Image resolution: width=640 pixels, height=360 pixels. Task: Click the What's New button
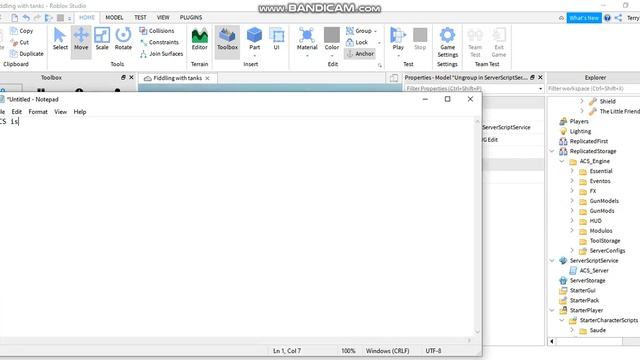pyautogui.click(x=584, y=18)
